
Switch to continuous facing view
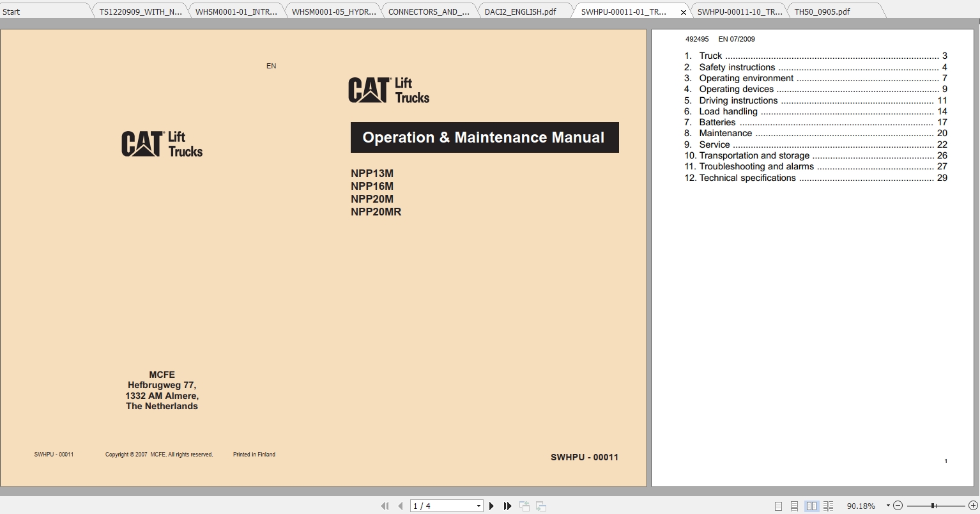tap(828, 506)
